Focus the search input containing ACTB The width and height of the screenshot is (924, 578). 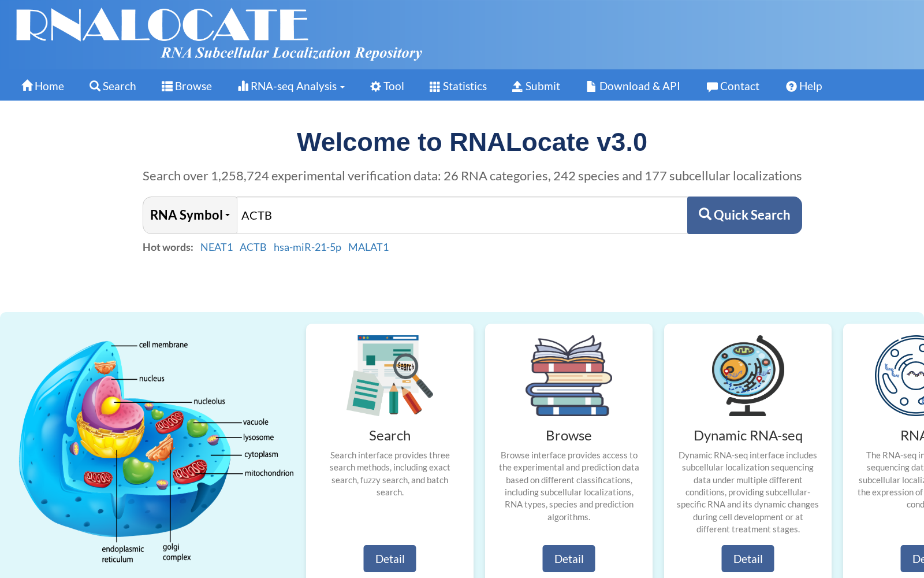coord(462,215)
